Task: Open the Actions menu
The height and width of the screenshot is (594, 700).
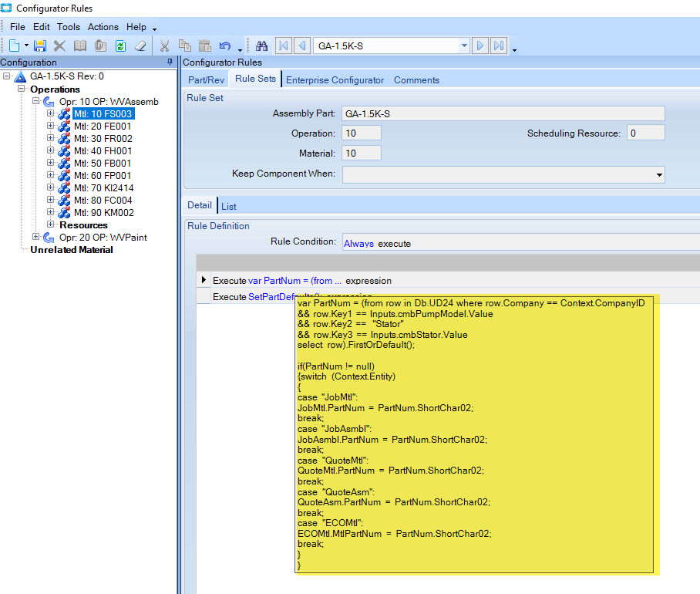Action: pos(103,27)
